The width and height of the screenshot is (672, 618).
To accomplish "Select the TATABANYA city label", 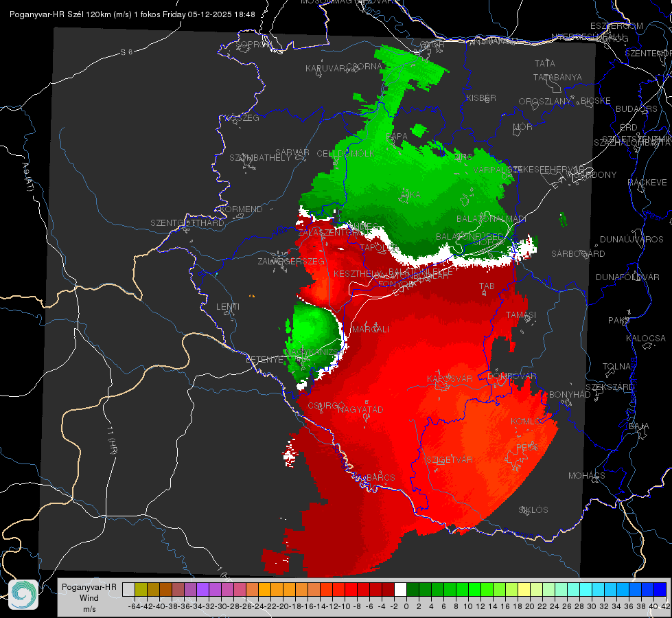I will (x=557, y=77).
